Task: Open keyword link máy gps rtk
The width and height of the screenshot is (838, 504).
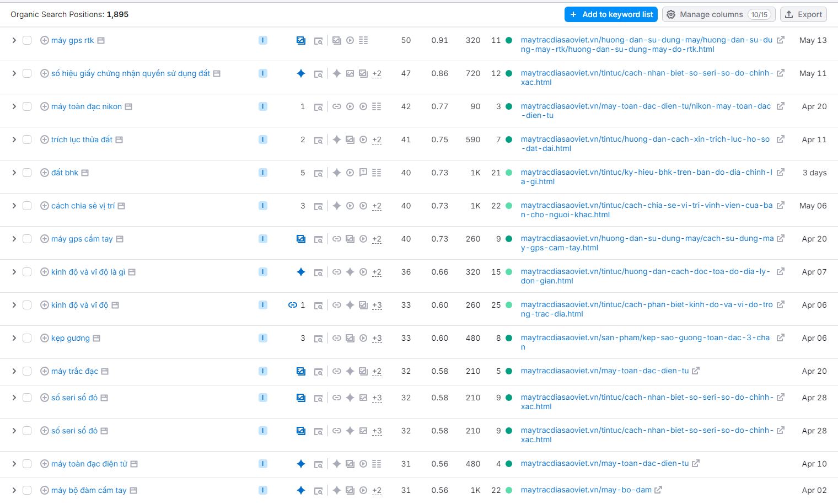Action: pos(73,40)
